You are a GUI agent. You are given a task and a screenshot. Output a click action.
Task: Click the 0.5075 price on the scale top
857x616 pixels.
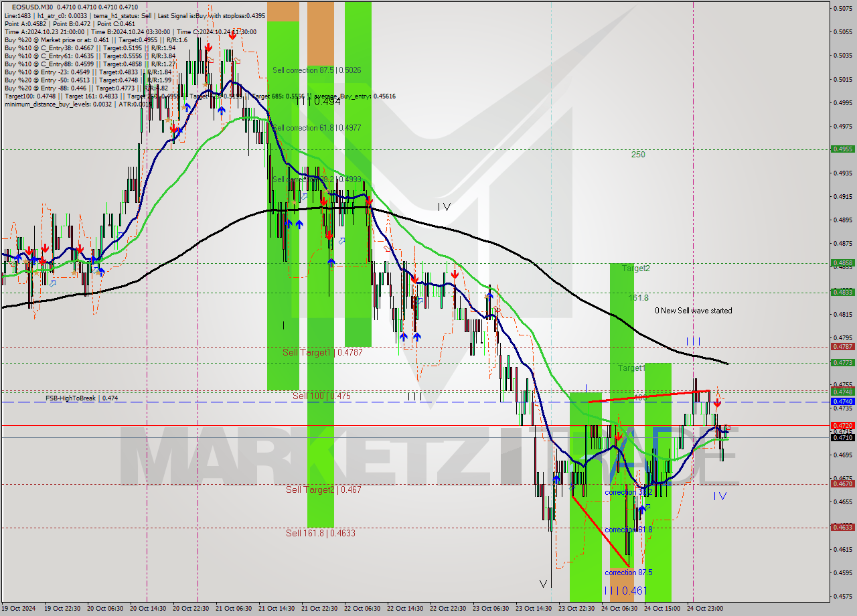pos(843,8)
